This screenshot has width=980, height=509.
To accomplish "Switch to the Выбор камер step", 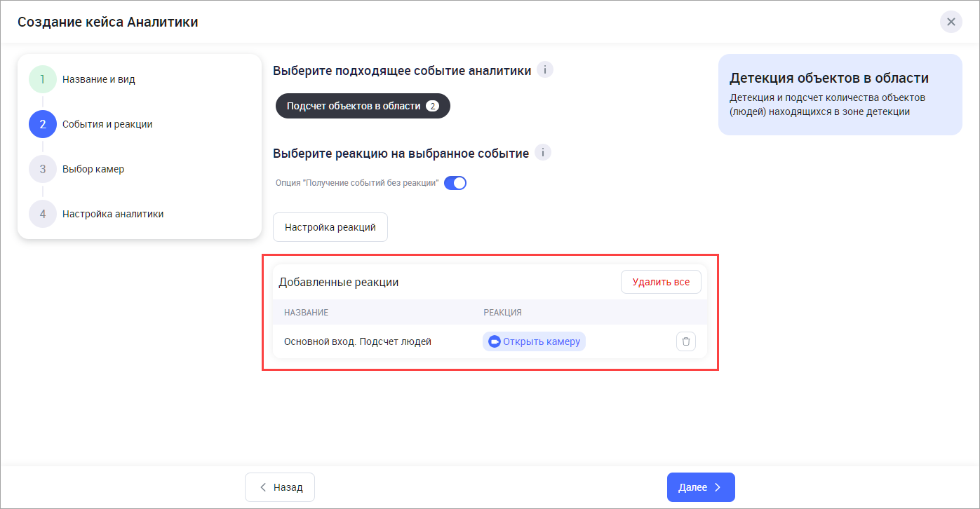I will [x=93, y=169].
